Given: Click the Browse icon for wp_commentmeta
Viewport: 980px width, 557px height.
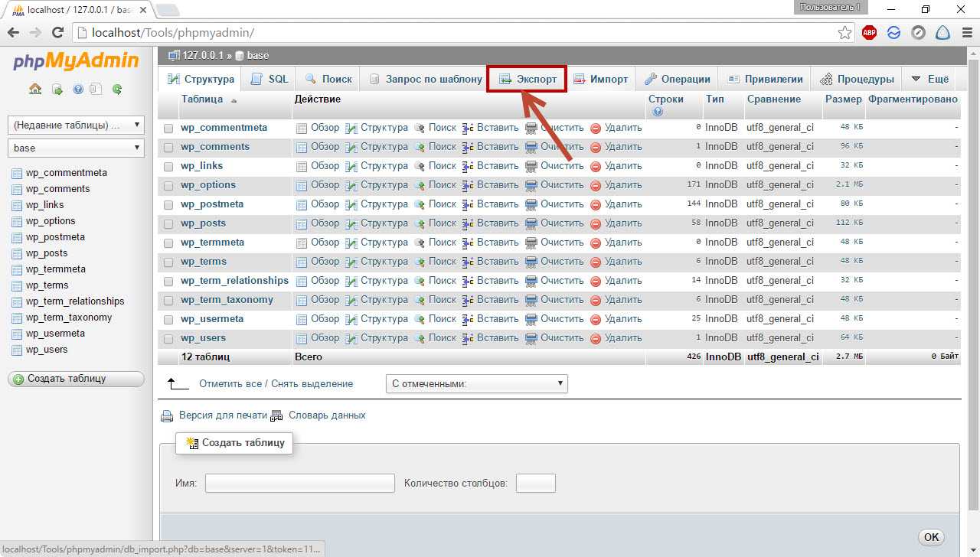Looking at the screenshot, I should [x=302, y=129].
